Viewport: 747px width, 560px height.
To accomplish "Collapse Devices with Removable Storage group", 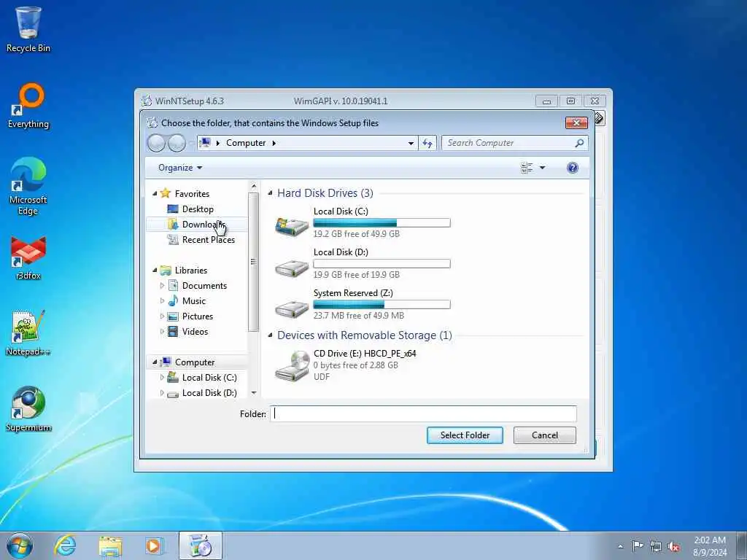I will click(270, 335).
